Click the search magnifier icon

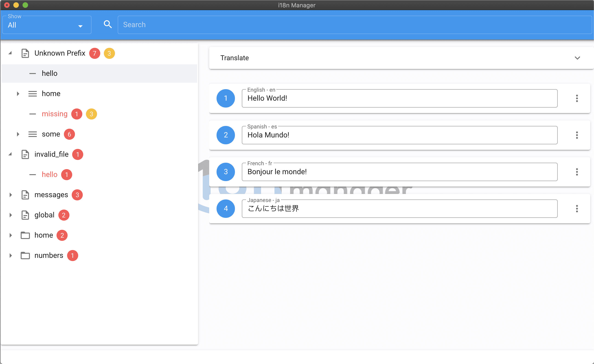[x=108, y=24]
